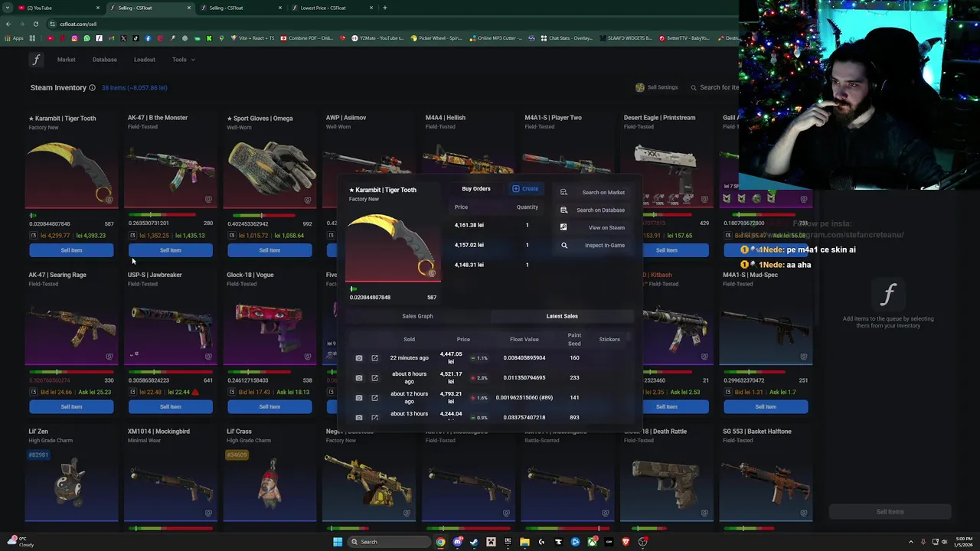Screen dimensions: 980x551
Task: Open external link icon for about 12 hours ago sale
Action: [x=374, y=398]
